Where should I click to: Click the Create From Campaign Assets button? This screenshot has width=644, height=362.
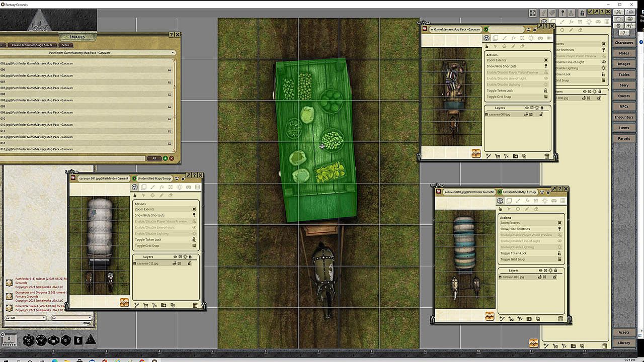click(x=32, y=45)
